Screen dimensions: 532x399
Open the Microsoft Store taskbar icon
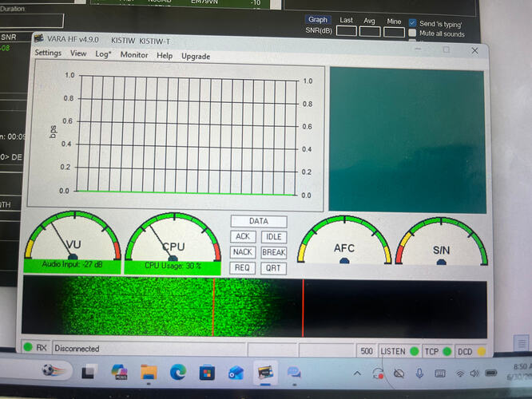click(x=207, y=373)
